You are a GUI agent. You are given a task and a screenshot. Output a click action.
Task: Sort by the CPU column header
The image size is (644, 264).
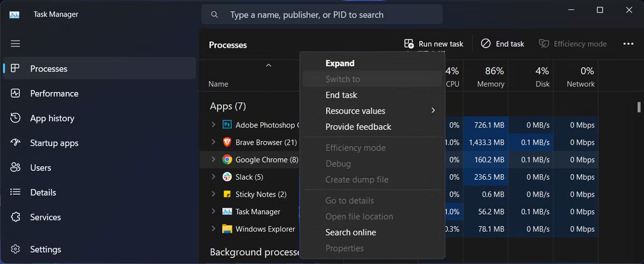point(452,76)
